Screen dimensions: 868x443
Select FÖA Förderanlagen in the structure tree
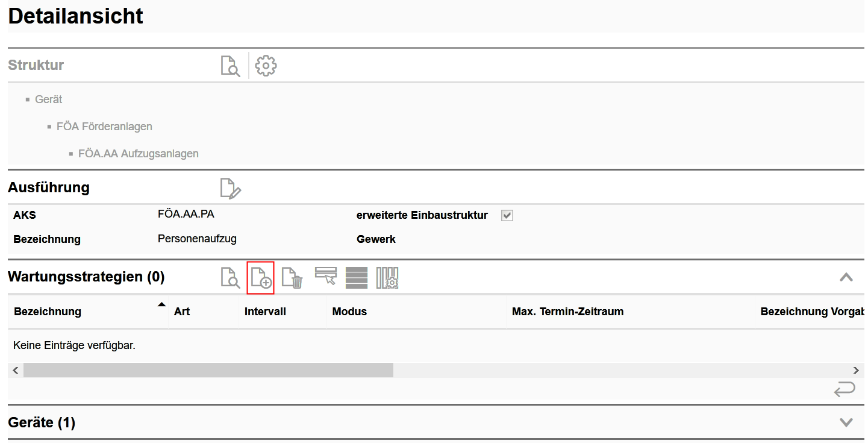104,127
